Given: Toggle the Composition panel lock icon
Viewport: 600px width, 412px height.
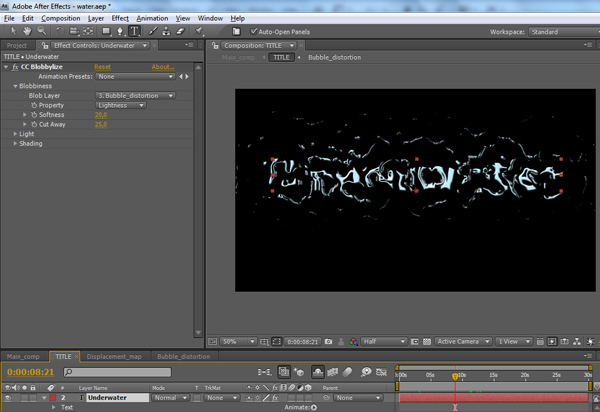Looking at the screenshot, I should pyautogui.click(x=215, y=46).
